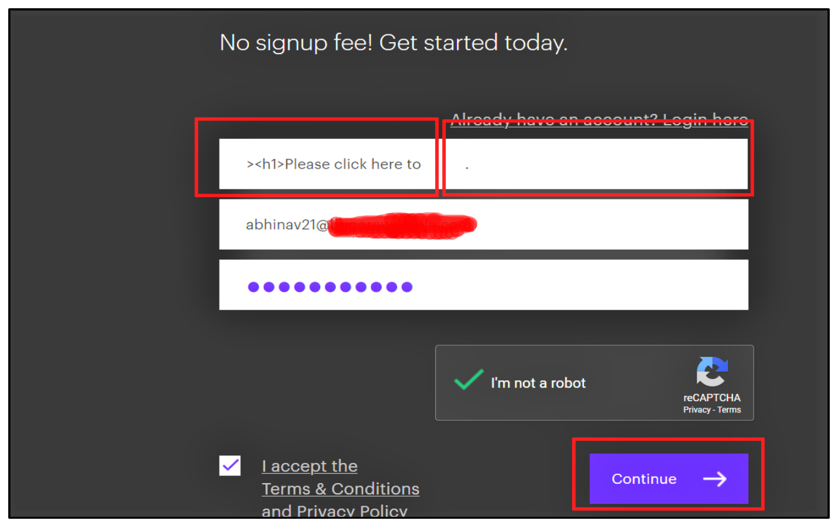Open the reCAPTCHA Privacy link
The width and height of the screenshot is (839, 524).
coord(696,410)
